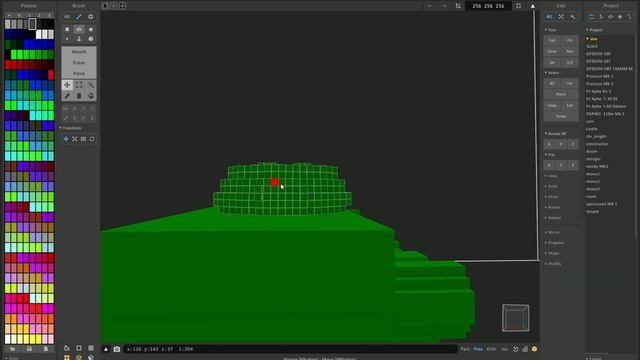Pick the red swatch at palette right edge
Viewport: 640px width, 360px height.
(51, 75)
